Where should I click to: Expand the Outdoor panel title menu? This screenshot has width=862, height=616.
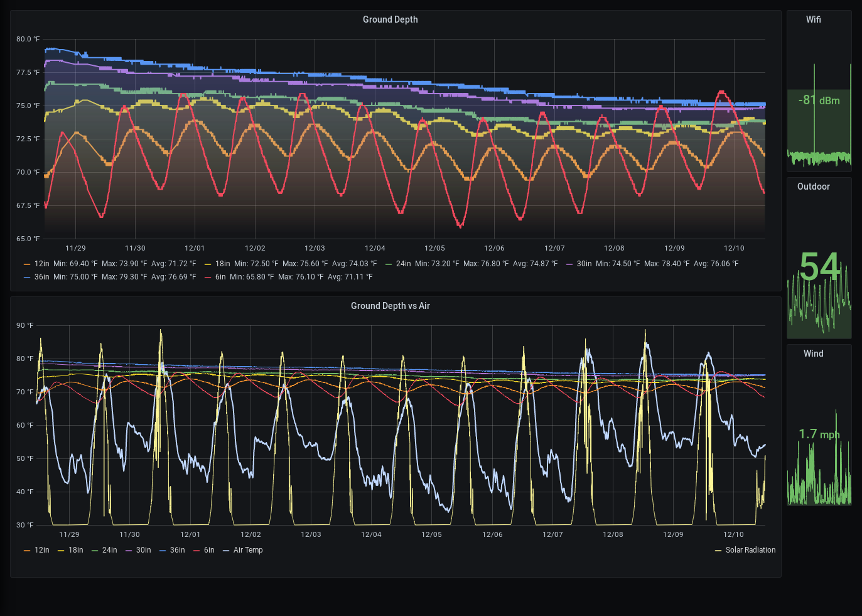[x=813, y=186]
